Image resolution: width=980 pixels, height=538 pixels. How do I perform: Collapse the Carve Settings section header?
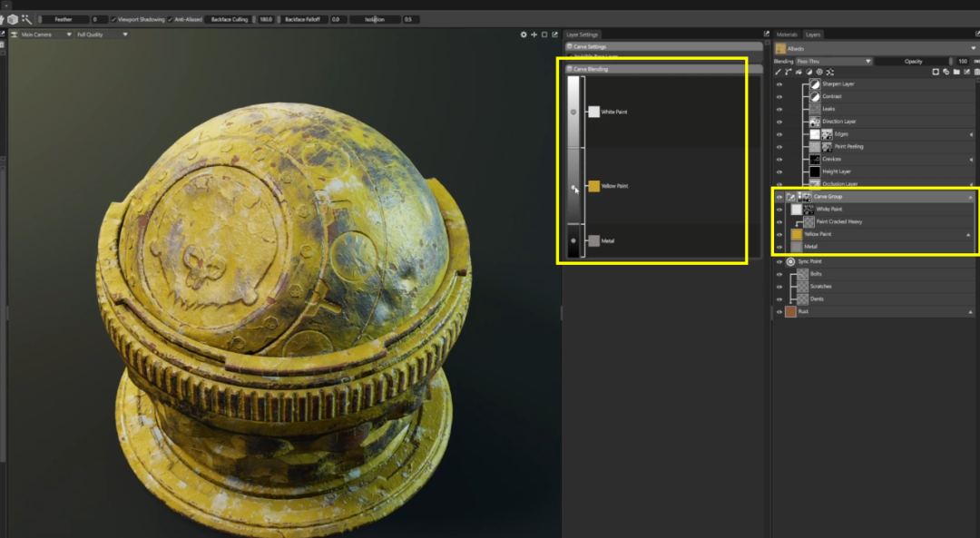click(663, 46)
